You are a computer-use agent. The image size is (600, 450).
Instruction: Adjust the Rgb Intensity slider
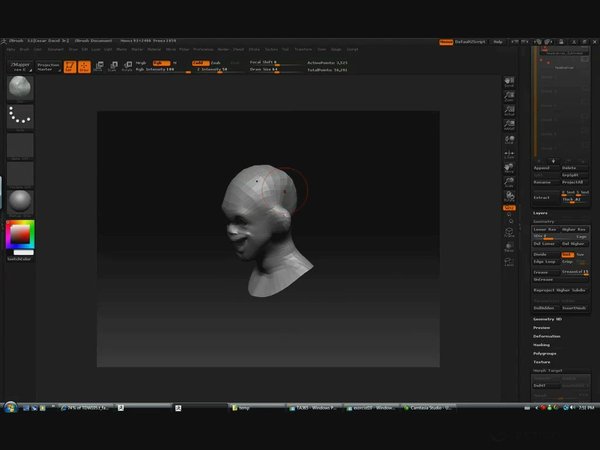click(163, 70)
